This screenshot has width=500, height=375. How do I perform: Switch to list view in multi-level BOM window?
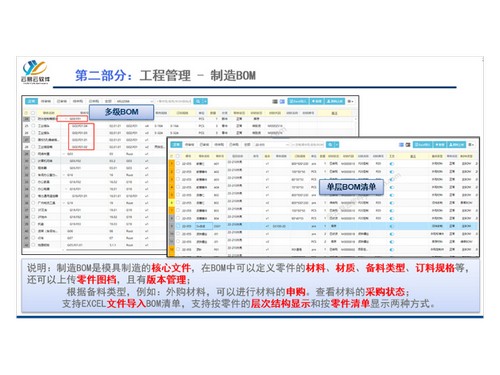pyautogui.click(x=275, y=101)
